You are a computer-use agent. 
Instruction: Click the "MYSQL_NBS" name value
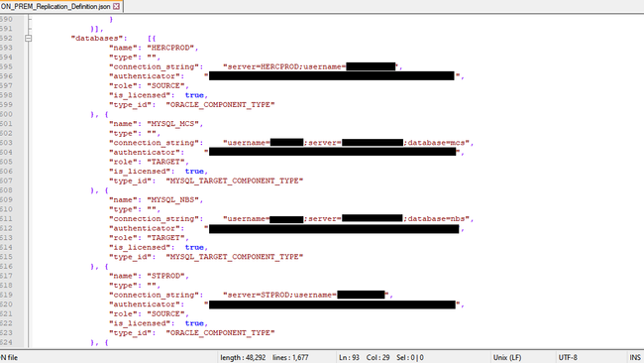[173, 199]
